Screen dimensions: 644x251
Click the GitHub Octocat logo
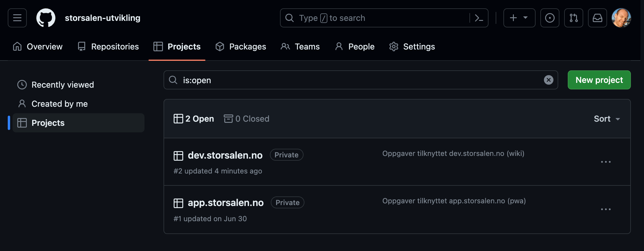46,18
